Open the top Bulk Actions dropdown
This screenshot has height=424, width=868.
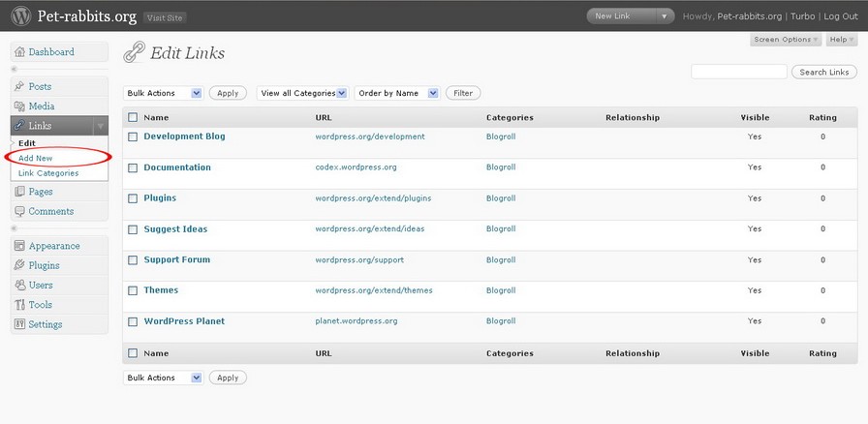coord(164,93)
